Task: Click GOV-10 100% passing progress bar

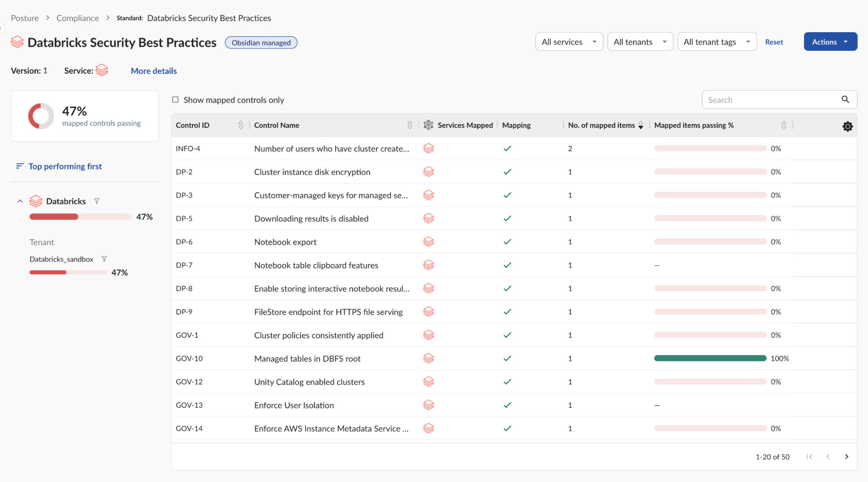Action: [710, 358]
